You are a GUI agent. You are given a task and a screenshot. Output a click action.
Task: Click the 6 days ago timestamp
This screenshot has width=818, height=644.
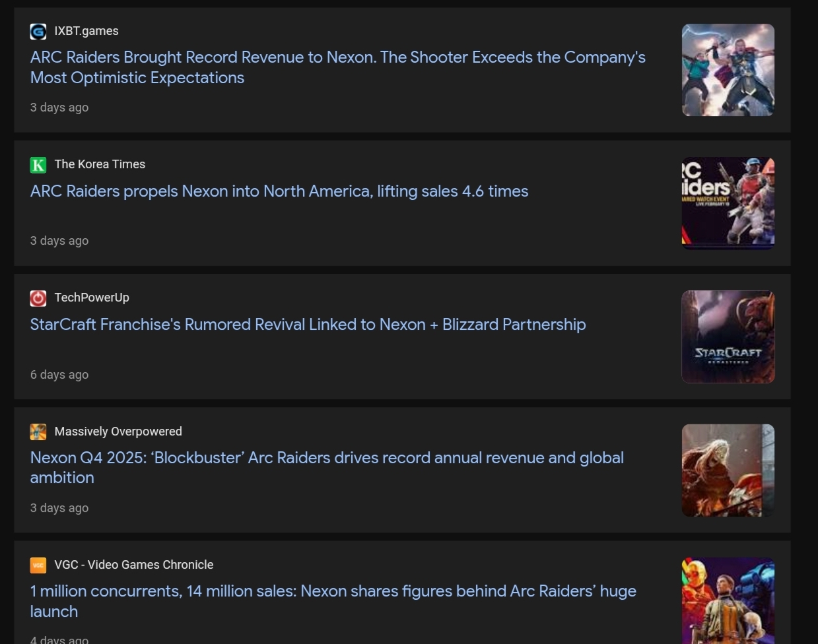pyautogui.click(x=59, y=375)
